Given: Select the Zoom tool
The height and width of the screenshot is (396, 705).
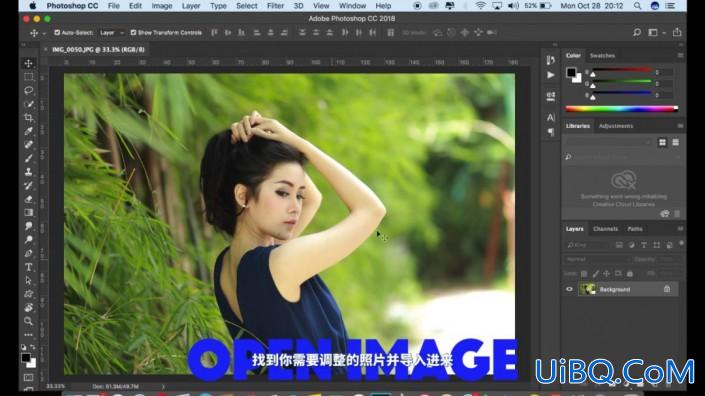Looking at the screenshot, I should [x=28, y=321].
